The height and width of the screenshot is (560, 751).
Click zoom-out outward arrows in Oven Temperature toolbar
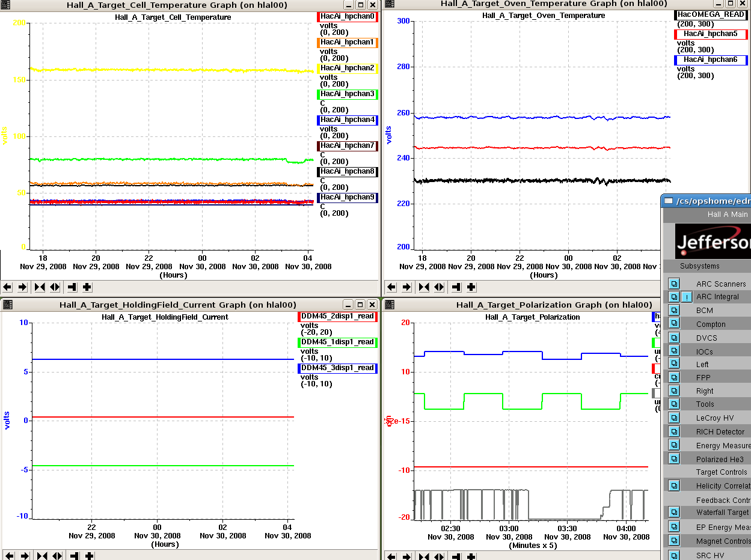pos(439,287)
